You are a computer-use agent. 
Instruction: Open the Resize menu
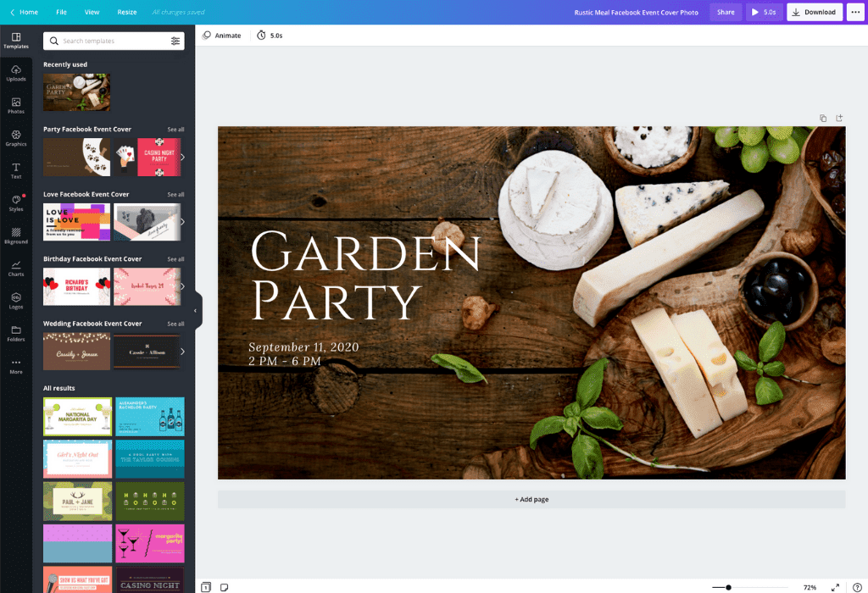(126, 12)
